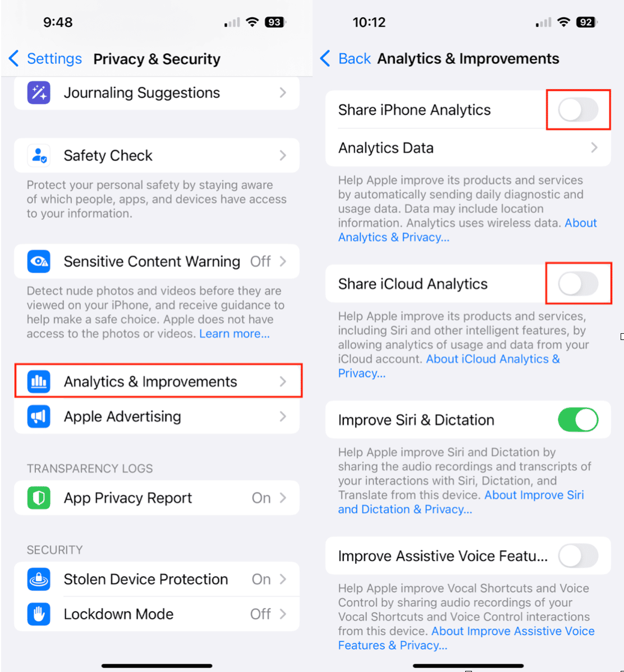The height and width of the screenshot is (672, 624).
Task: Tap the Apple Advertising megaphone icon
Action: 39,416
